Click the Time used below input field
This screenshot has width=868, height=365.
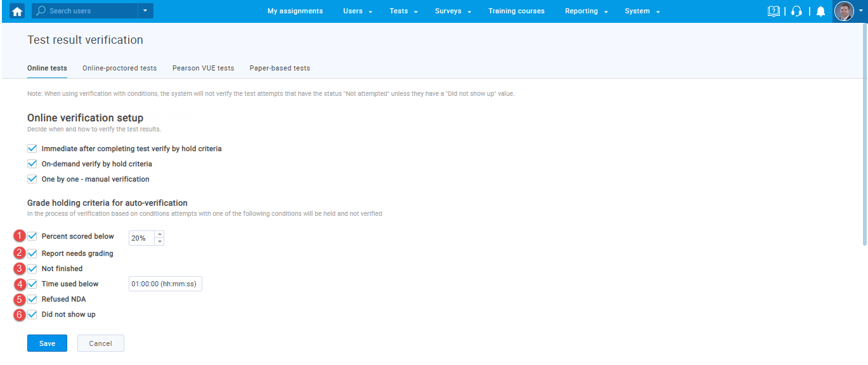click(x=165, y=284)
